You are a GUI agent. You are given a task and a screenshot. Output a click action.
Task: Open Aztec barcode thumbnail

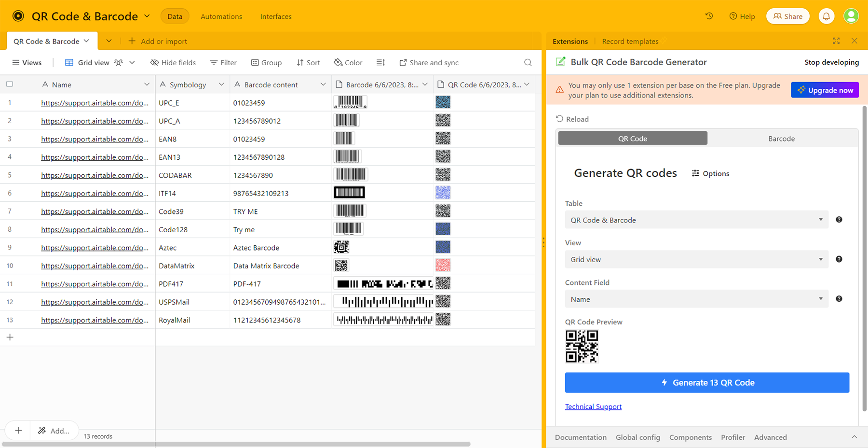pos(341,247)
